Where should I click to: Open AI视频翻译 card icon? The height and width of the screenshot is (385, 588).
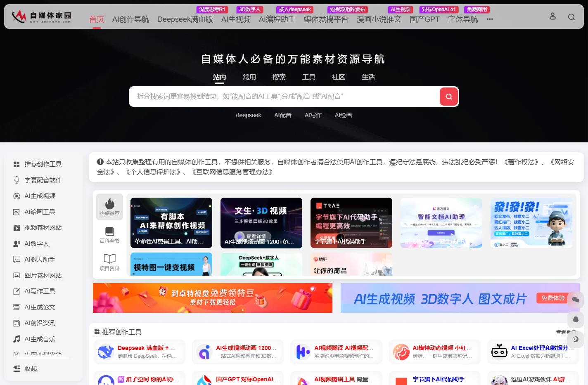[x=303, y=352]
